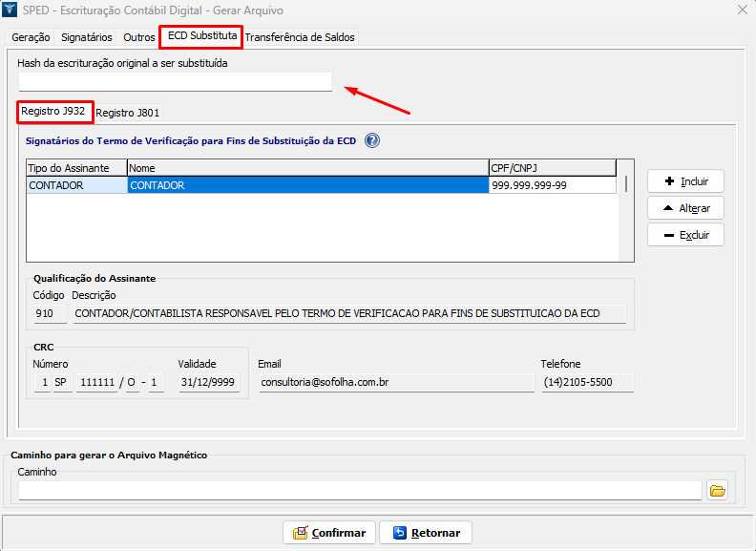
Task: Focus the Caminho path input field
Action: (x=360, y=491)
